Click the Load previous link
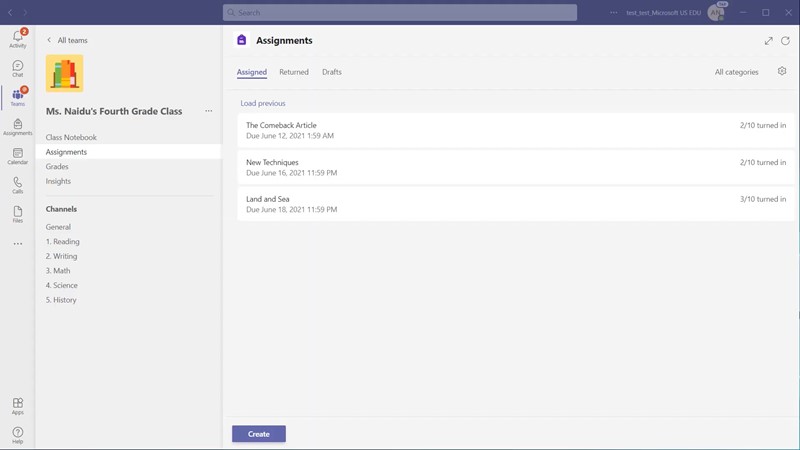Image resolution: width=800 pixels, height=450 pixels. (263, 103)
